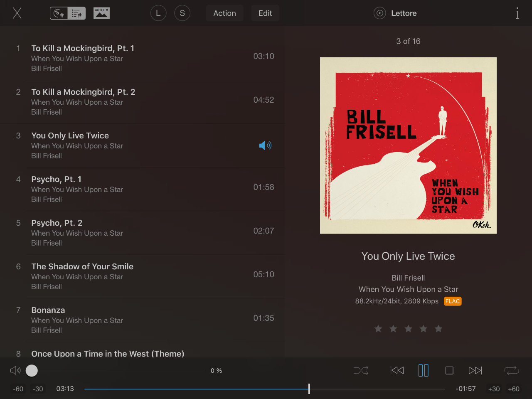
Task: Select the playing track You Only Live Twice in list
Action: [x=142, y=145]
